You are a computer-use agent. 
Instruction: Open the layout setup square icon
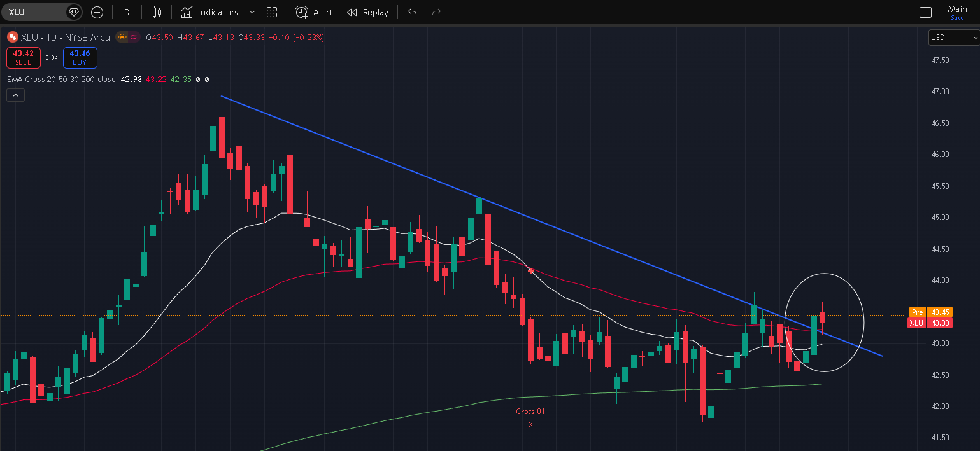(x=925, y=12)
